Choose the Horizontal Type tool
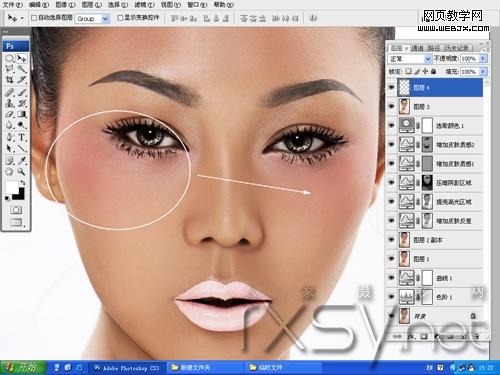 click(22, 137)
